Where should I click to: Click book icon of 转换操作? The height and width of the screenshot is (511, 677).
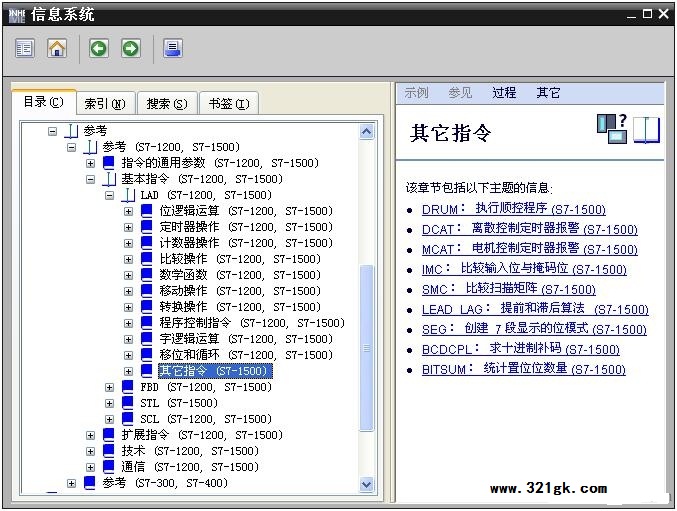click(147, 306)
